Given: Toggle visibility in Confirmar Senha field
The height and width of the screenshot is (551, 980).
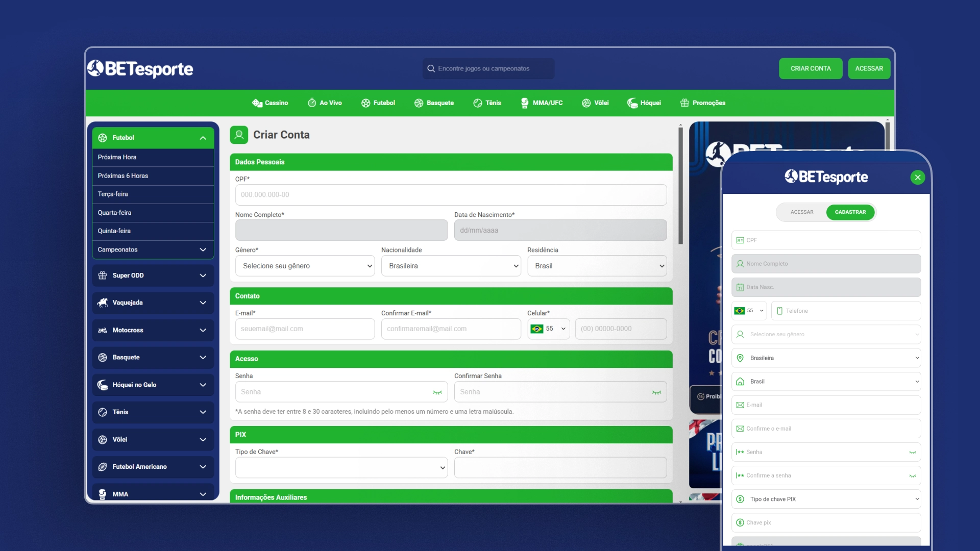Looking at the screenshot, I should pos(656,392).
